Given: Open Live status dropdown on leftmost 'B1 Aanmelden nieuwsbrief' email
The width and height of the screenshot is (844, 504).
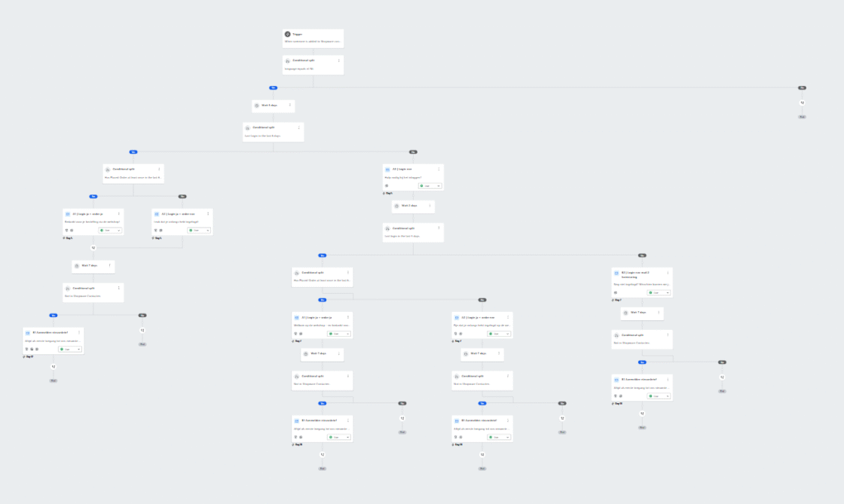Looking at the screenshot, I should pos(70,349).
